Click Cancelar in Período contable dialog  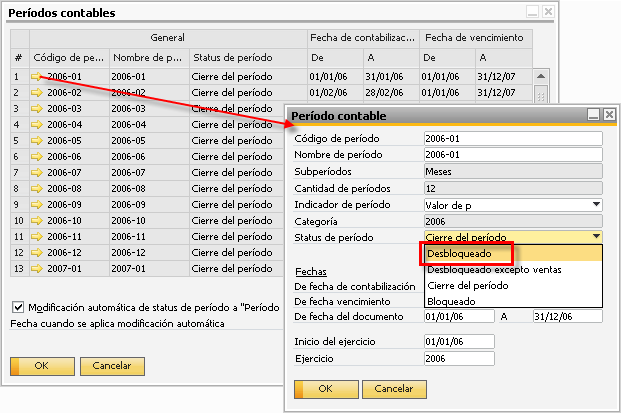tap(394, 389)
